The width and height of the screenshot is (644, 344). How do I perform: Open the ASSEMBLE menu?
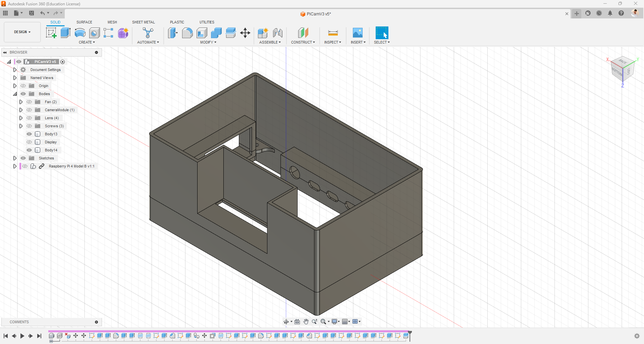coord(270,42)
